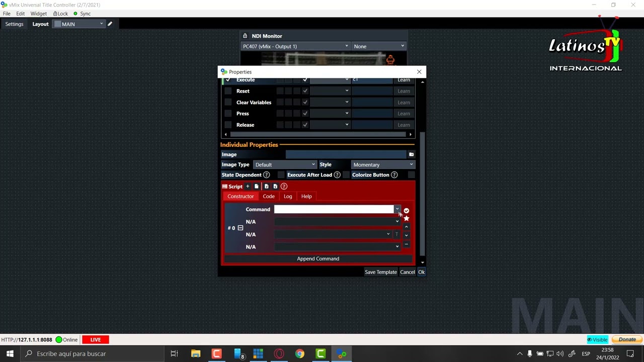
Task: Browse for image with folder icon
Action: click(411, 154)
